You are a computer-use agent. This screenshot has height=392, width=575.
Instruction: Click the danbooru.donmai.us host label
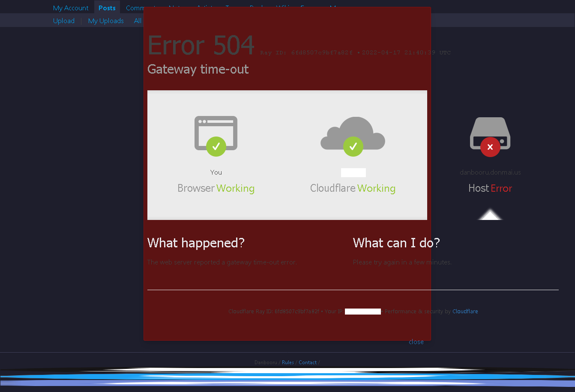[x=490, y=172]
